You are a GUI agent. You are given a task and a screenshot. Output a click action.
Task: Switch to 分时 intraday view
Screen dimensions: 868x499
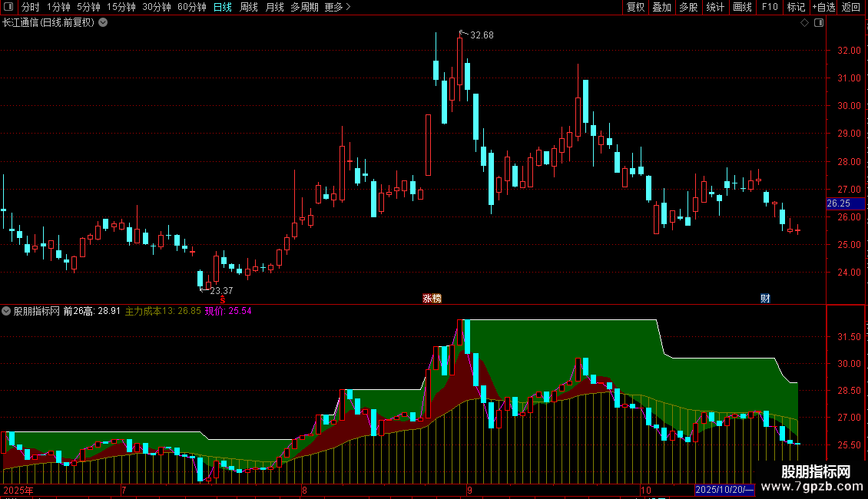click(x=31, y=7)
